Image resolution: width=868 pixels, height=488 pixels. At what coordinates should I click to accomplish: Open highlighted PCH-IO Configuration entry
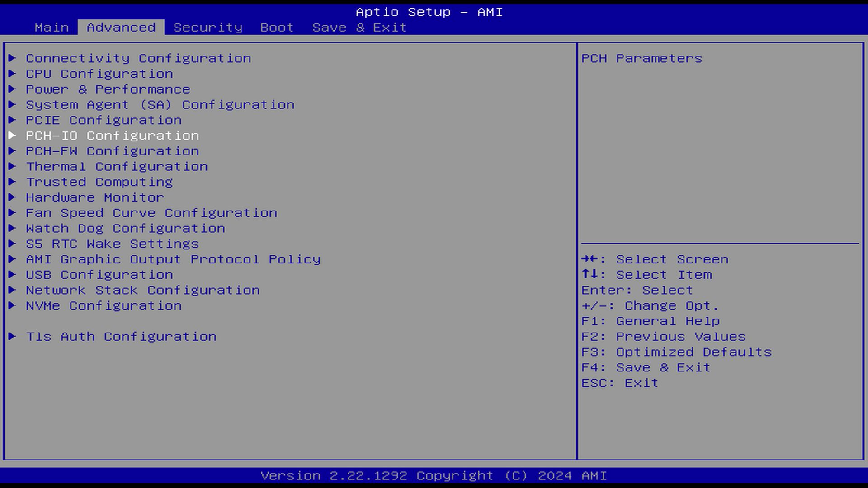tap(112, 136)
